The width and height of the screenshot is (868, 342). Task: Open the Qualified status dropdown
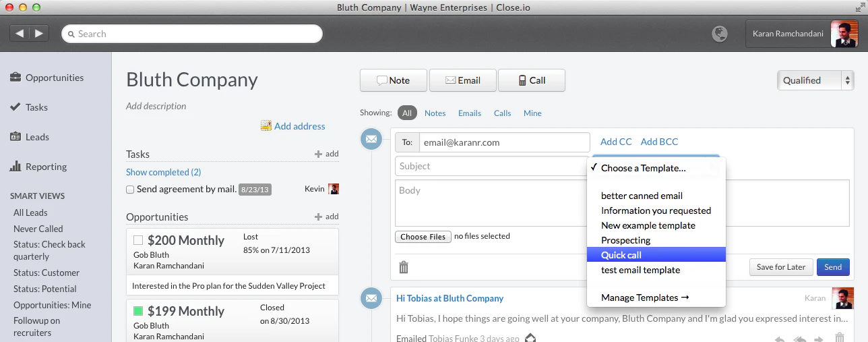pos(815,80)
